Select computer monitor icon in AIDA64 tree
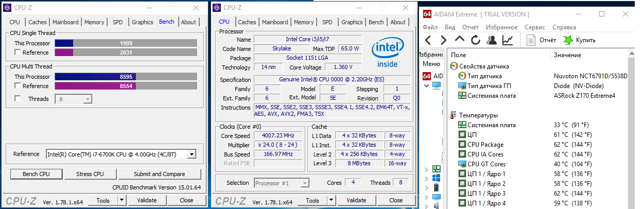 point(437,85)
